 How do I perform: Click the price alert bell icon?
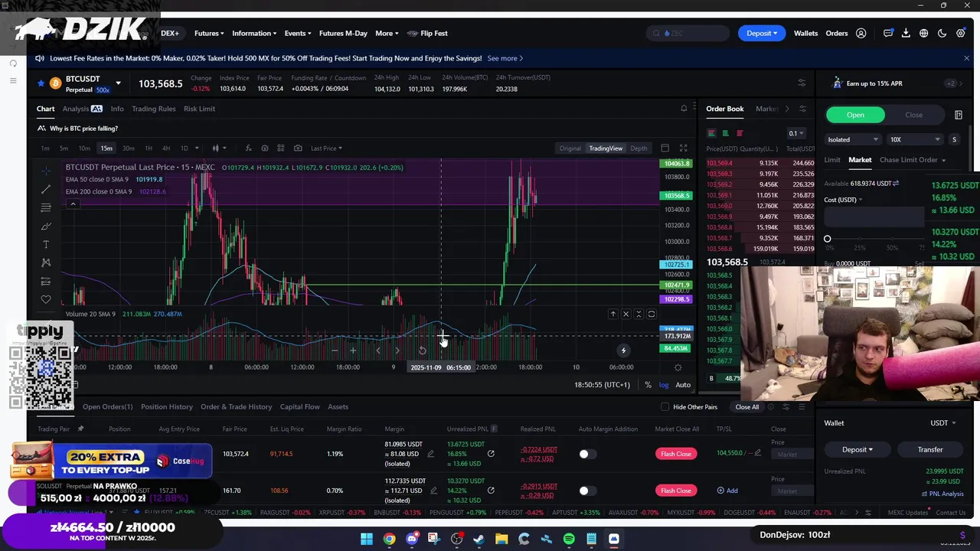[684, 109]
